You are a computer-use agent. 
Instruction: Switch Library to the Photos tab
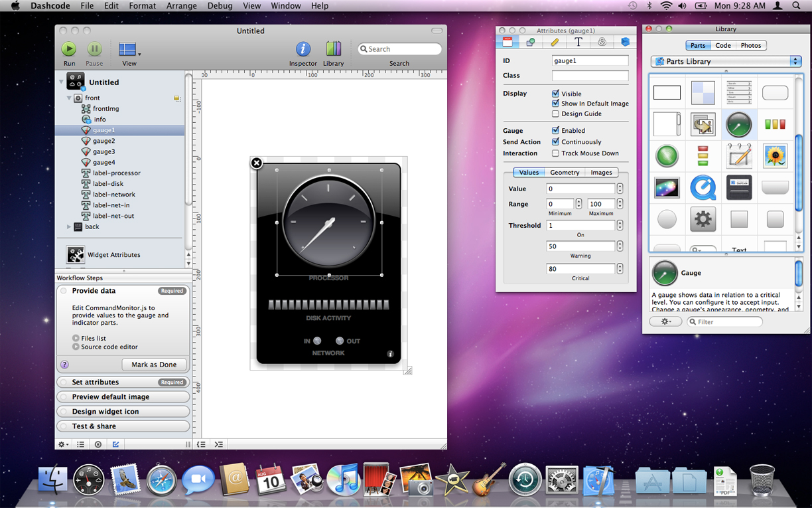(751, 46)
